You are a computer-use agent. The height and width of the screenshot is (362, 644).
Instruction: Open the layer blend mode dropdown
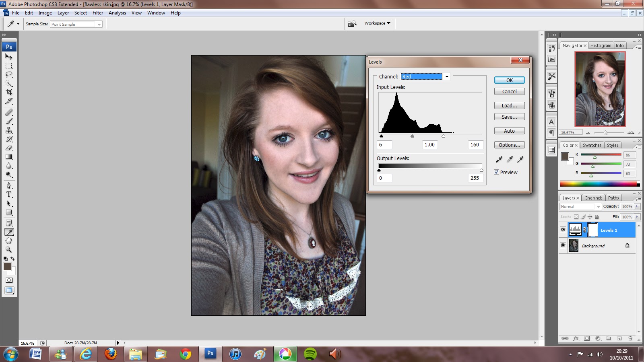pos(580,206)
